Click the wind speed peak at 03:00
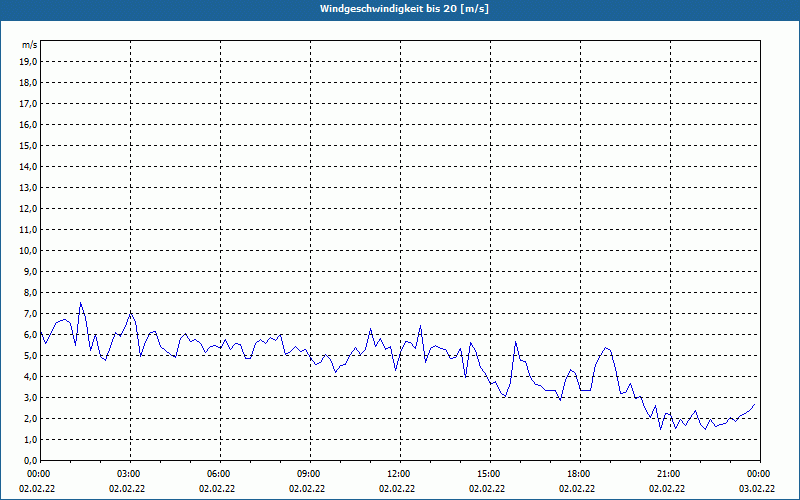The width and height of the screenshot is (800, 500). (131, 313)
